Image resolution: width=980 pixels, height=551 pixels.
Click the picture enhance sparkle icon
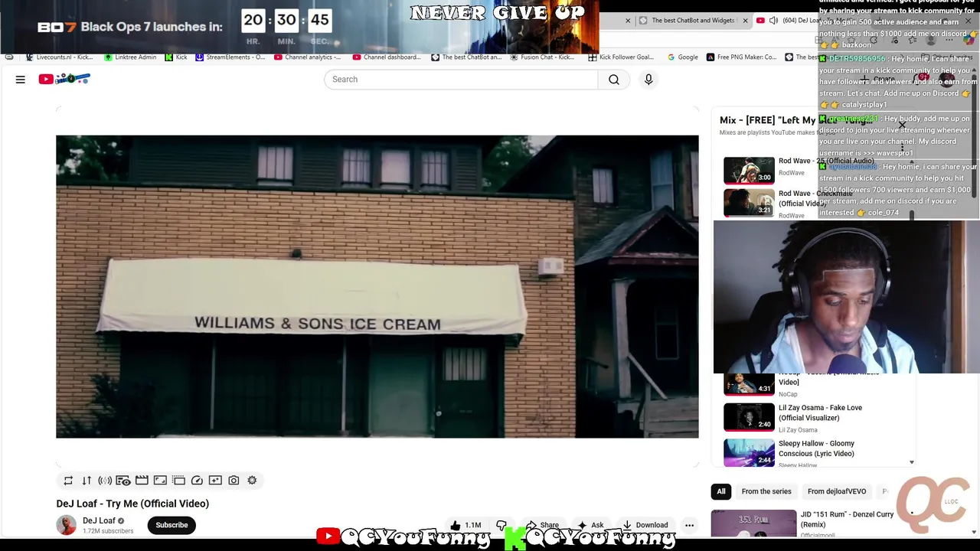[x=215, y=481]
